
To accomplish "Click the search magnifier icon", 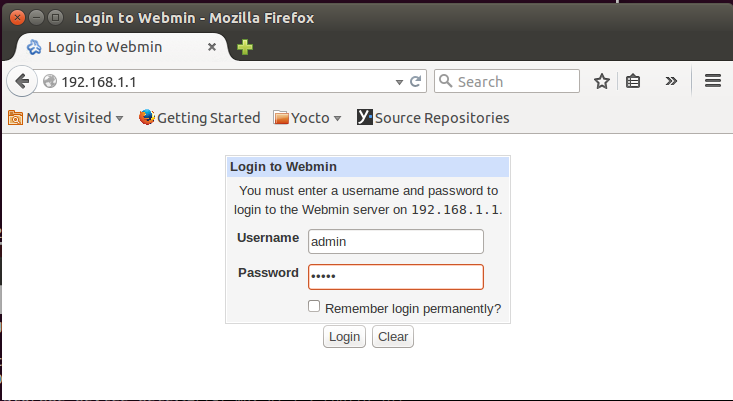I will [445, 82].
